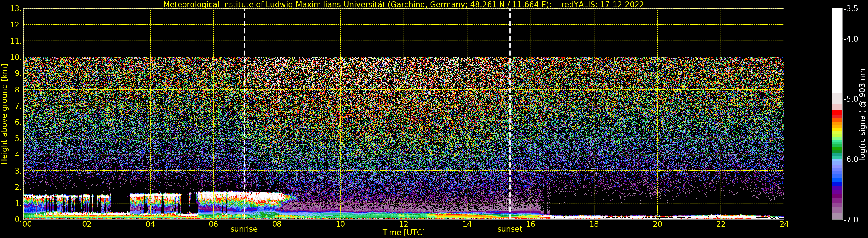Click the x-axis tick label '14'
868x238 pixels.
[467, 224]
